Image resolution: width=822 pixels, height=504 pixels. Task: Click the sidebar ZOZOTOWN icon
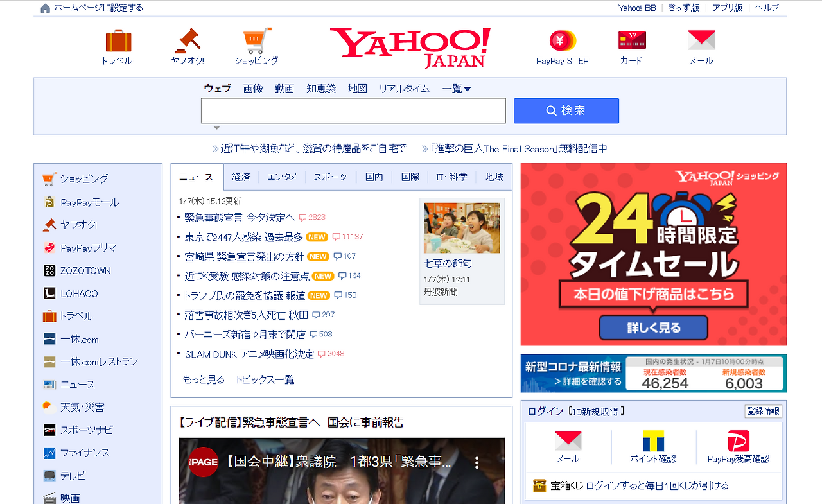pos(49,270)
